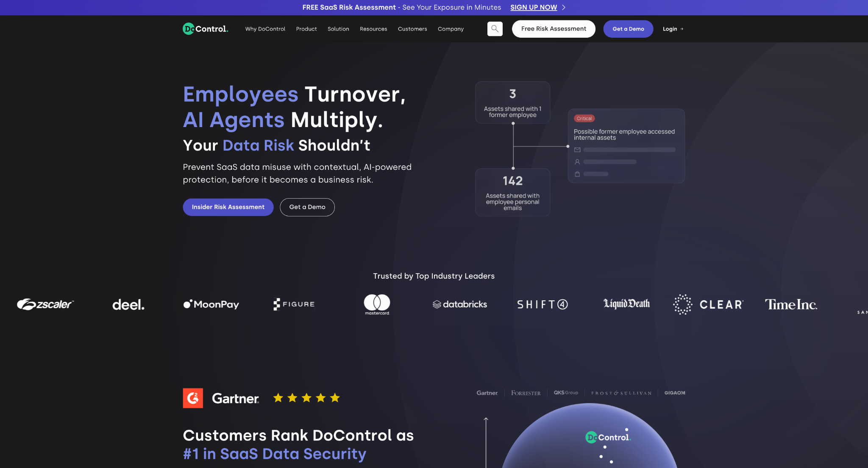Click the user icon in the Critical alert card
This screenshot has height=468, width=868.
(x=577, y=162)
